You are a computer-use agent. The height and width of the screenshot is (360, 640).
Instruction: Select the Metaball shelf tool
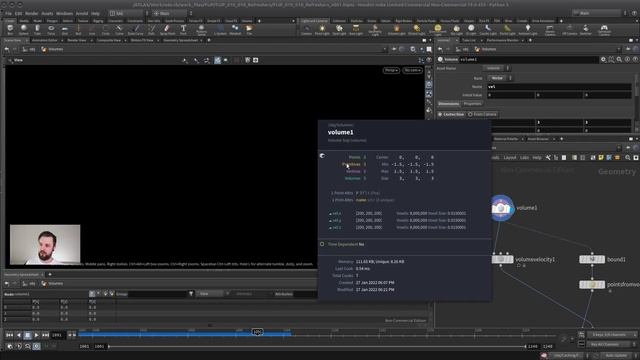point(235,29)
